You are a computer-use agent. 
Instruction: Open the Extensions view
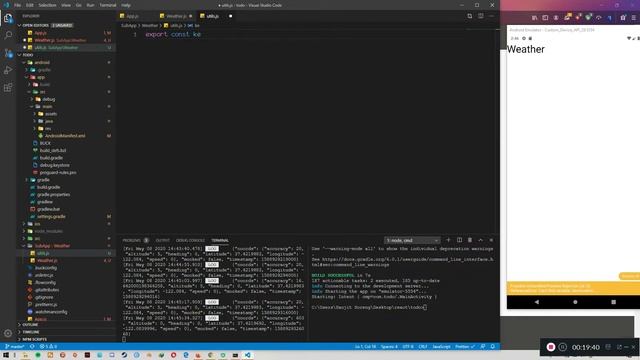(x=8, y=87)
